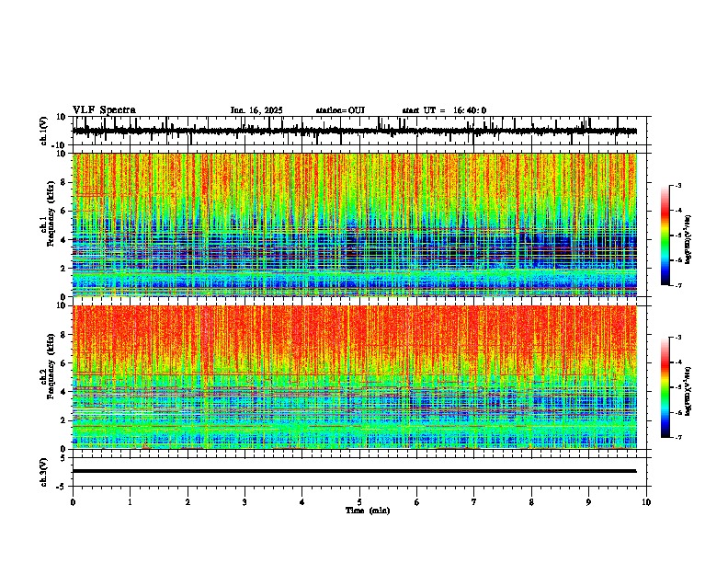Click the "station=OUI" header label
This screenshot has height=563, width=728.
[x=340, y=110]
